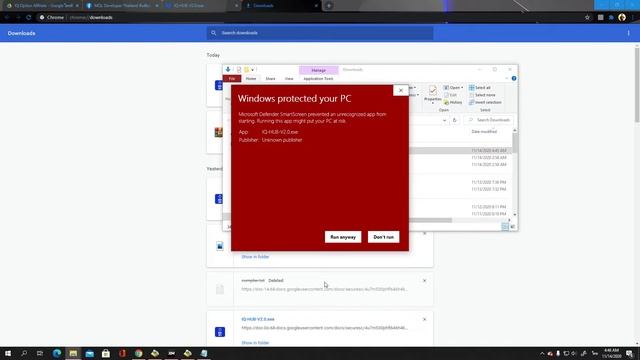This screenshot has width=640, height=360.
Task: Click Show in folder under IQ-HUB V2.0.exe
Action: [x=255, y=343]
